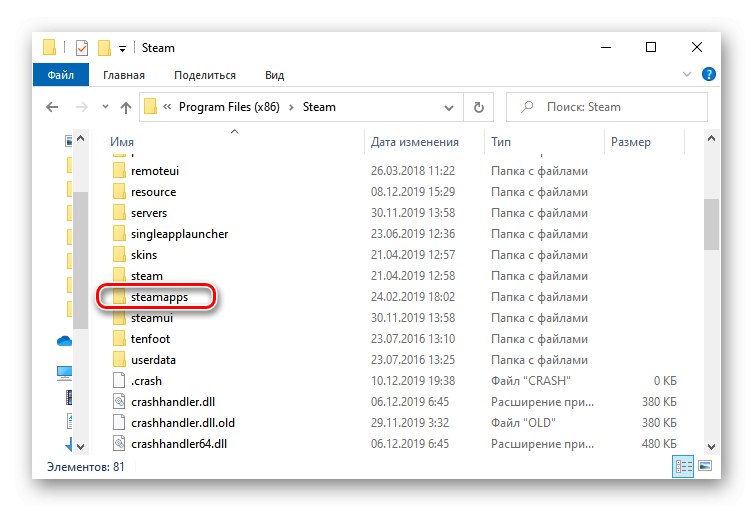This screenshot has width=753, height=511.
Task: Click the This PC monitor icon in navigation pane
Action: [64, 373]
